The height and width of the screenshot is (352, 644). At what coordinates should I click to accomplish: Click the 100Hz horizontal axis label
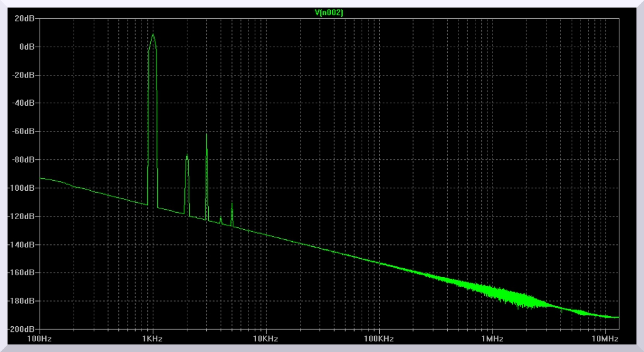(40, 339)
